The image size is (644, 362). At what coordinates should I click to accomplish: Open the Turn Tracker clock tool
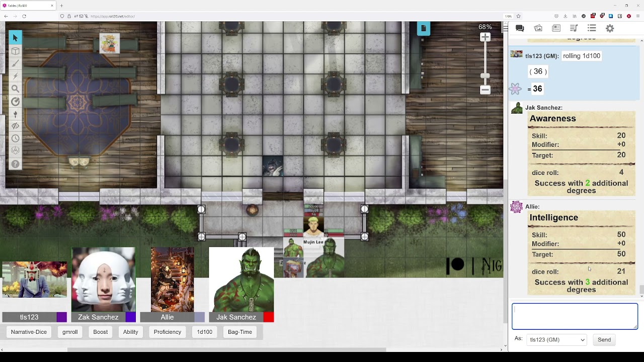15,139
